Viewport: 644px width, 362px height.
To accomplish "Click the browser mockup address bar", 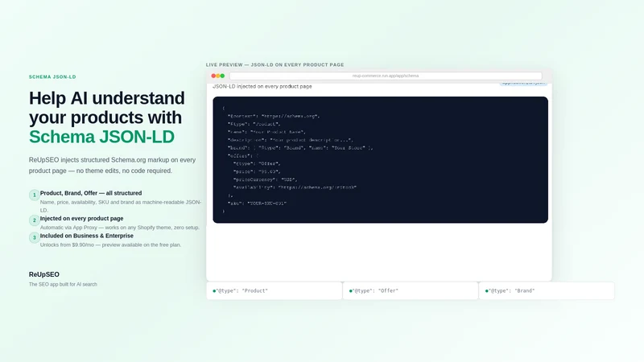I will click(386, 76).
